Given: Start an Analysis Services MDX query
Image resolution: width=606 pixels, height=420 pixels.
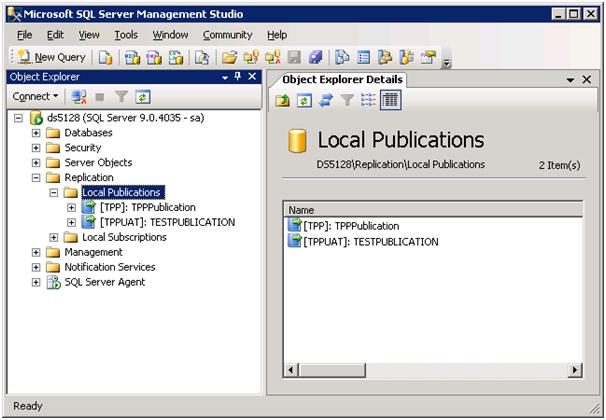Looking at the screenshot, I should [x=132, y=58].
